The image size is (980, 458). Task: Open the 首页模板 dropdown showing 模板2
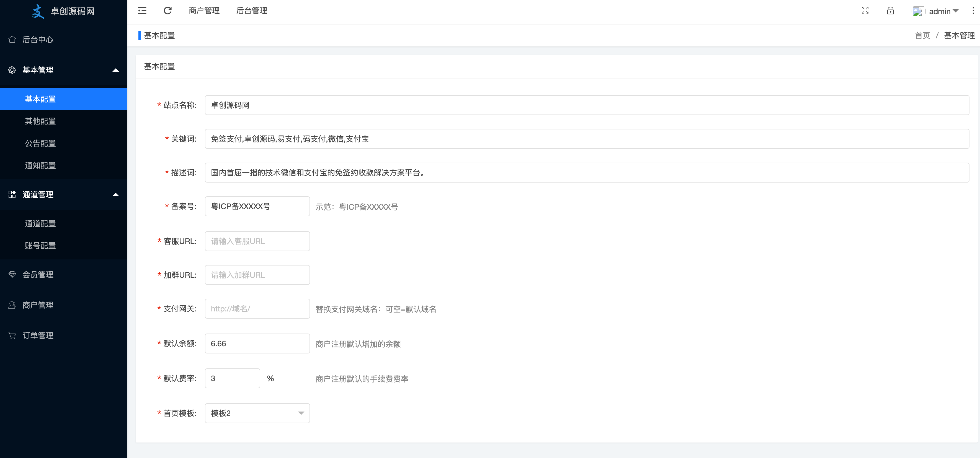pos(257,413)
